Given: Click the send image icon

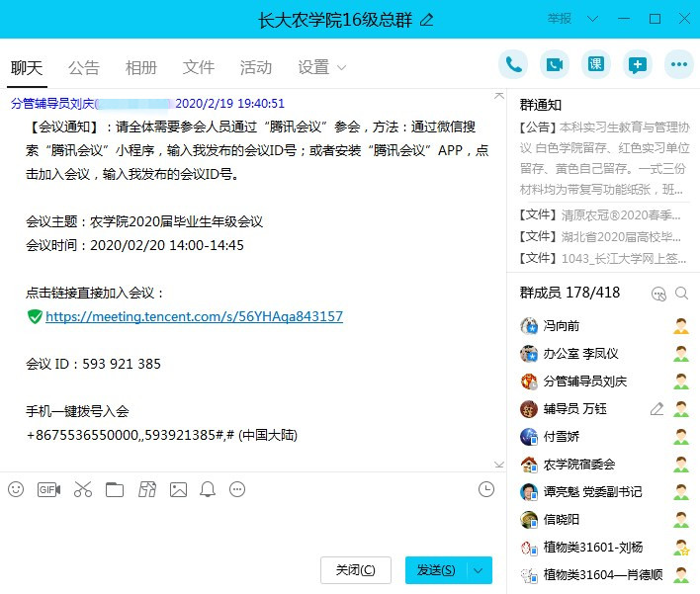Looking at the screenshot, I should 178,489.
